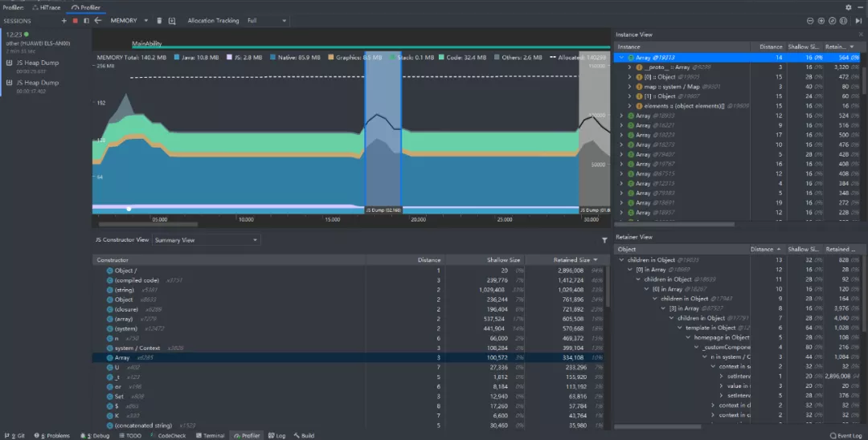Jump to live with the skip-to-end icon
This screenshot has width=868, height=440.
[x=858, y=20]
